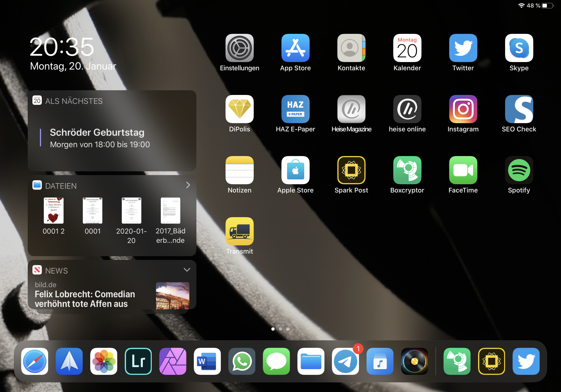
Task: Open Boxcryptor from home screen grid
Action: point(407,170)
